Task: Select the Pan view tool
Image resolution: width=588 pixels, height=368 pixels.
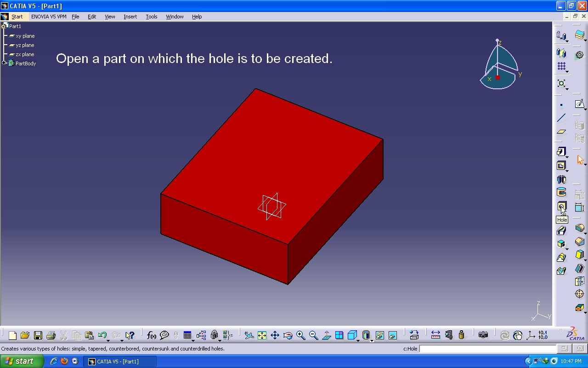Action: pos(275,335)
